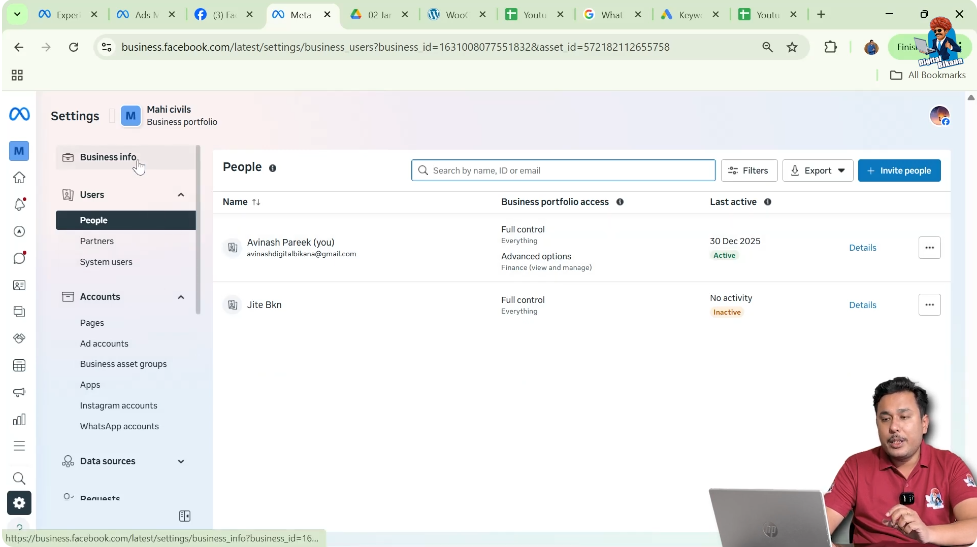This screenshot has height=547, width=977.
Task: Click info icon beside People heading
Action: coord(272,168)
